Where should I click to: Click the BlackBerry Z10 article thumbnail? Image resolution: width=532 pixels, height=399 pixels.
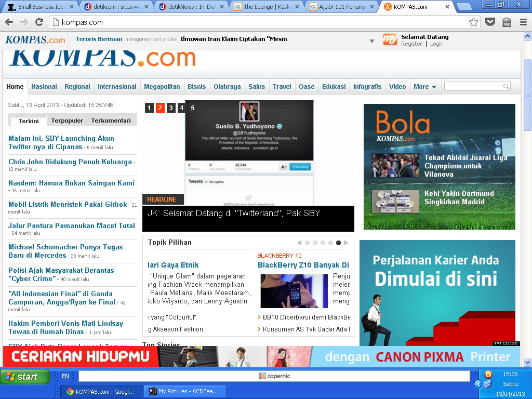[294, 291]
